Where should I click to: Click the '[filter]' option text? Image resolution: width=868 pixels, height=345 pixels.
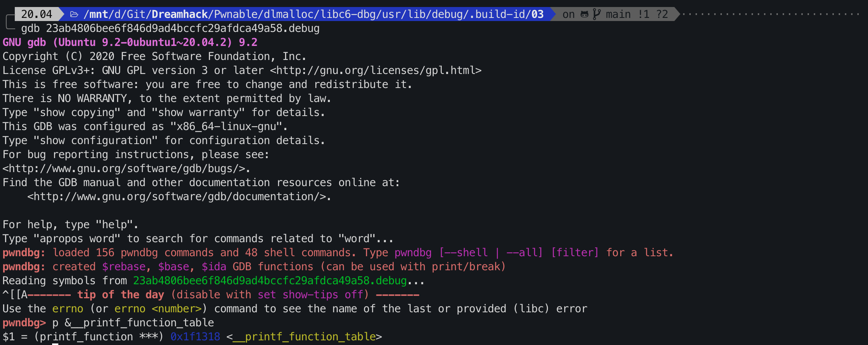[575, 253]
